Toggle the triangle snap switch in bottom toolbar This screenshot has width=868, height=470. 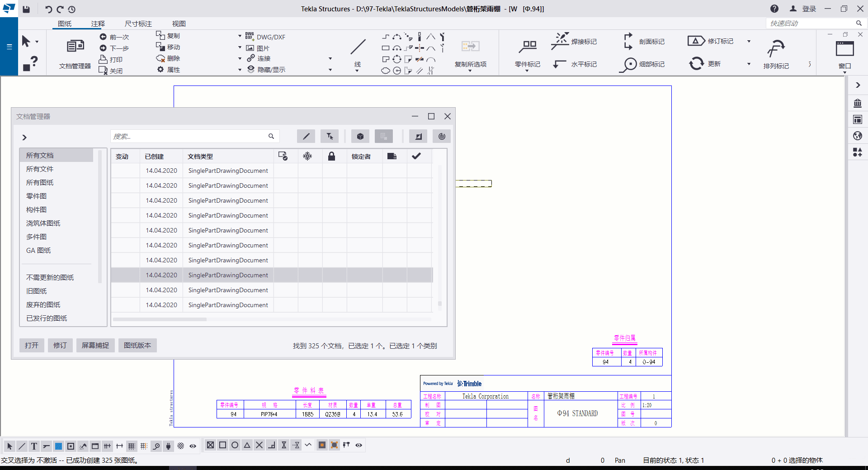[x=247, y=445]
